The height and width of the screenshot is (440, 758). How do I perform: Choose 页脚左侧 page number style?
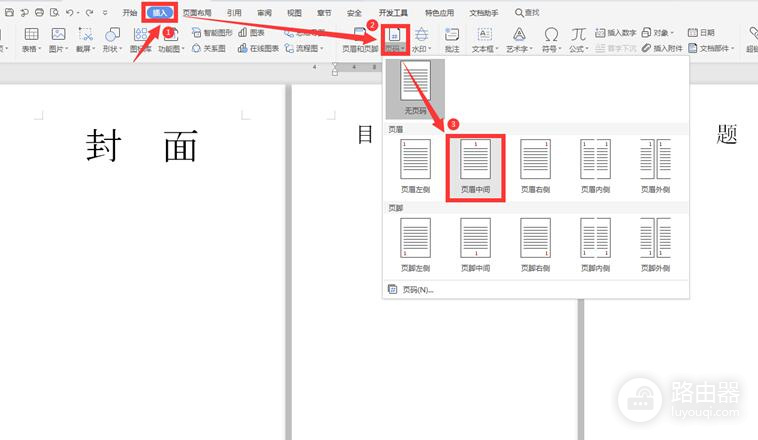415,245
